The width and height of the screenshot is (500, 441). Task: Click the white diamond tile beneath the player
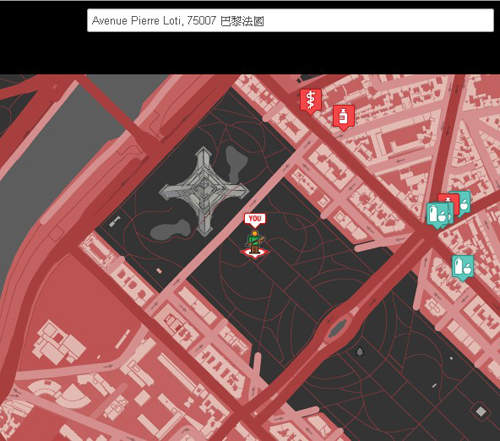tap(255, 253)
